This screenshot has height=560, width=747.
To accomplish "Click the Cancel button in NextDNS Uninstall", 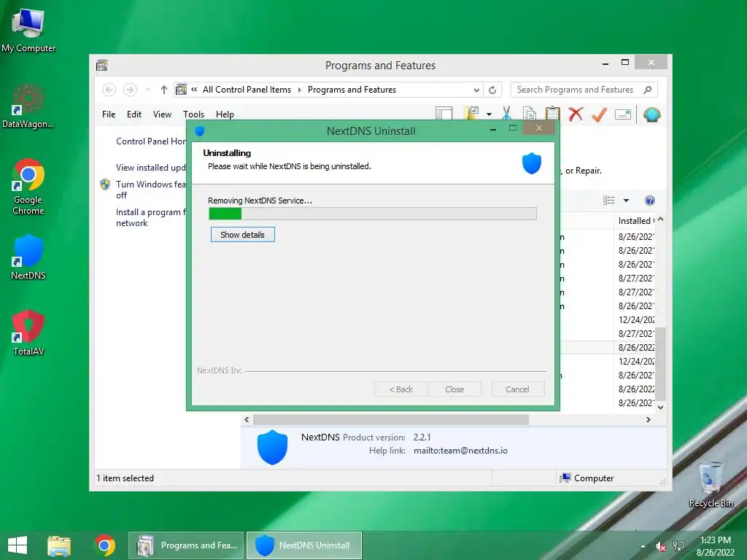I will 517,389.
